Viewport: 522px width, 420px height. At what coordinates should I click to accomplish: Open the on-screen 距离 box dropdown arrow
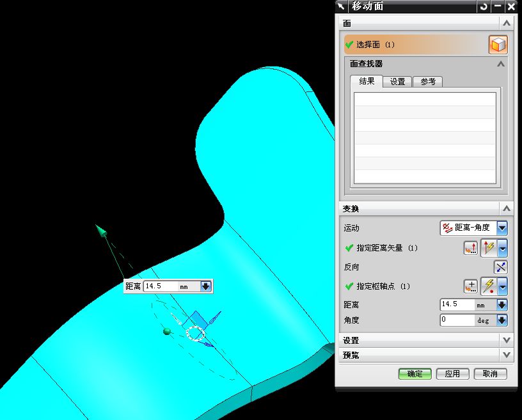tap(206, 286)
